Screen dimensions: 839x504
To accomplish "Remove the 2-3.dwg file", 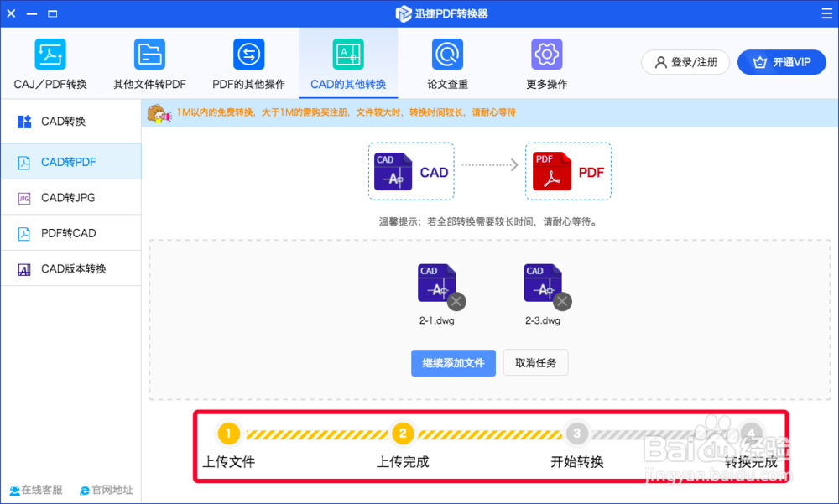I will [562, 301].
